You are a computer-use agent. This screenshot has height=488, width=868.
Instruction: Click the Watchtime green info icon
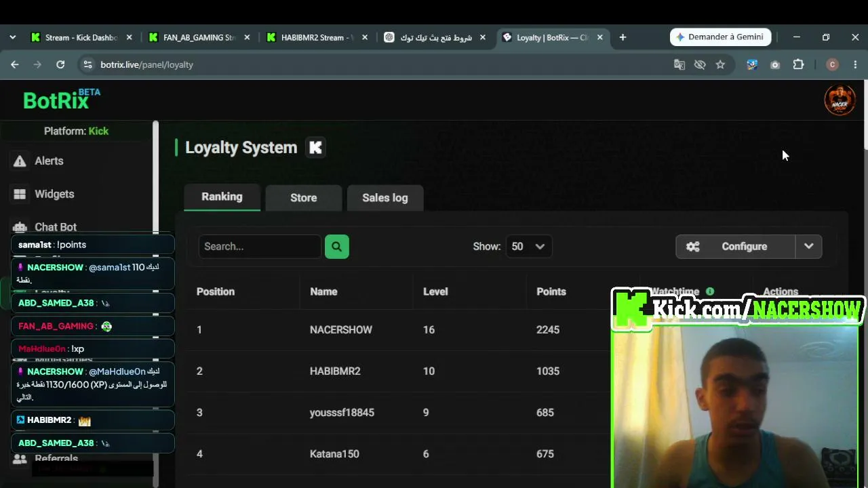[x=710, y=291]
